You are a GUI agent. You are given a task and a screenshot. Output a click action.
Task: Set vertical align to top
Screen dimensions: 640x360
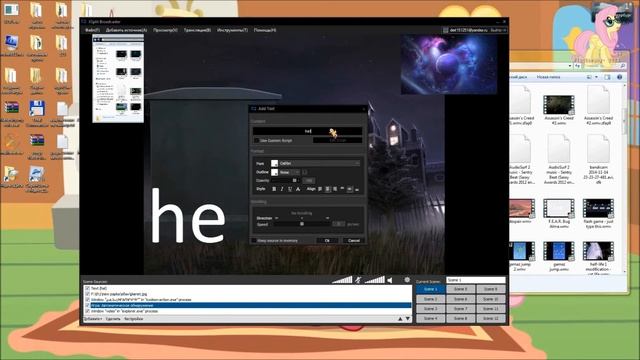342,189
